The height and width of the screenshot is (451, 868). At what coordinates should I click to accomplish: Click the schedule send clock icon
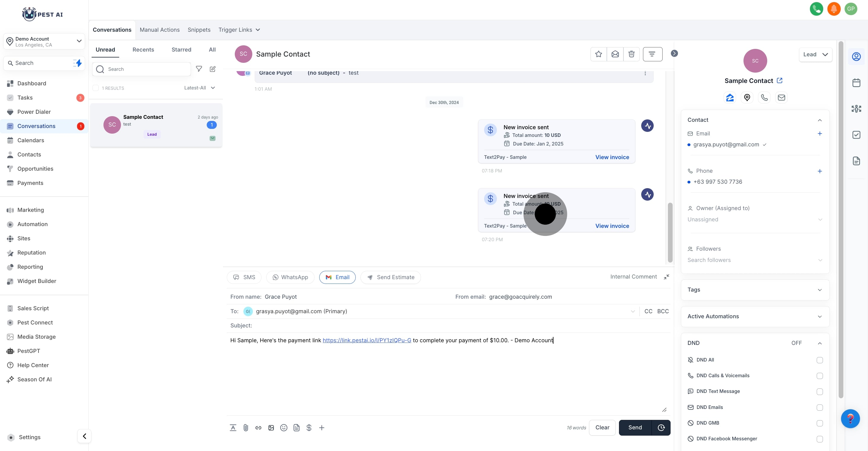[x=661, y=428]
